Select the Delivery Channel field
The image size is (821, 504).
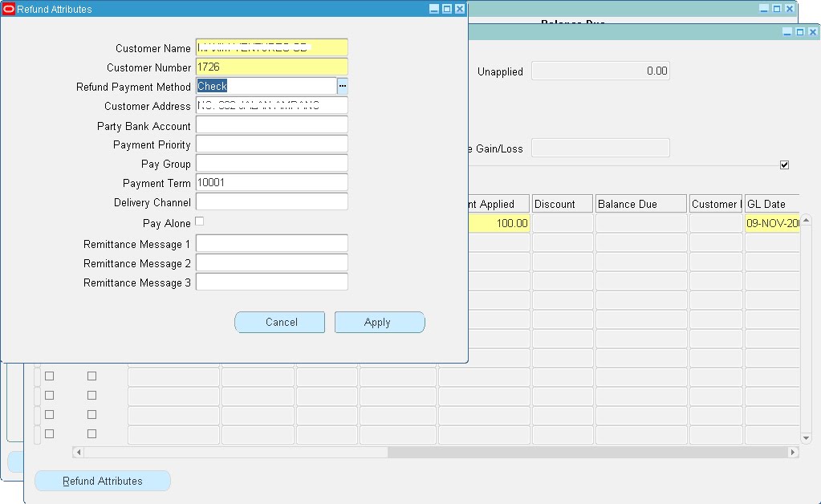(x=271, y=203)
